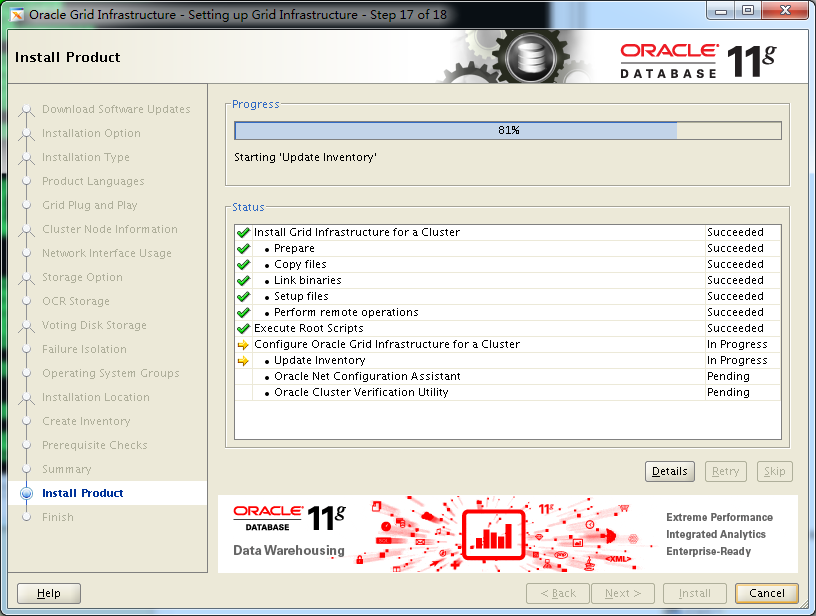Click Perform remote operations row text
This screenshot has width=816, height=616.
[x=346, y=312]
